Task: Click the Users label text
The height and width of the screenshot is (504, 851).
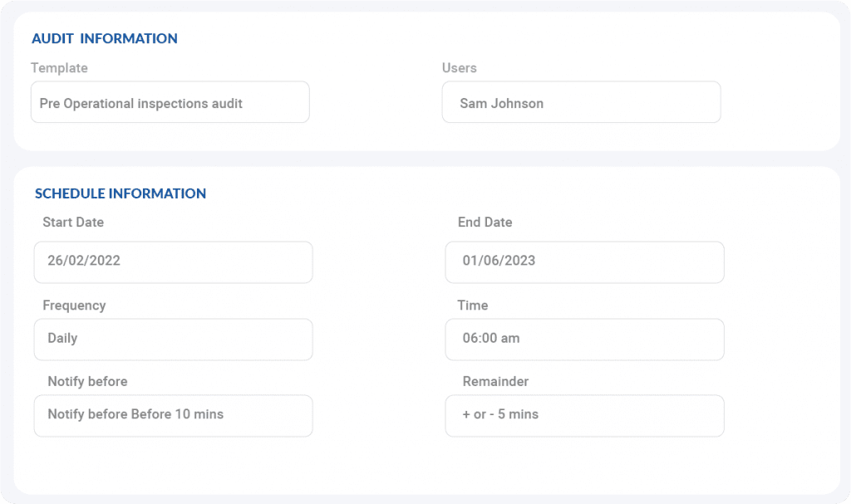Action: 460,68
